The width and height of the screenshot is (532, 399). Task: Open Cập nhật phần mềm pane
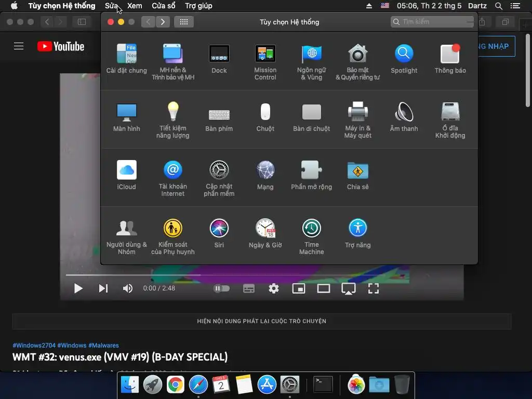point(219,179)
